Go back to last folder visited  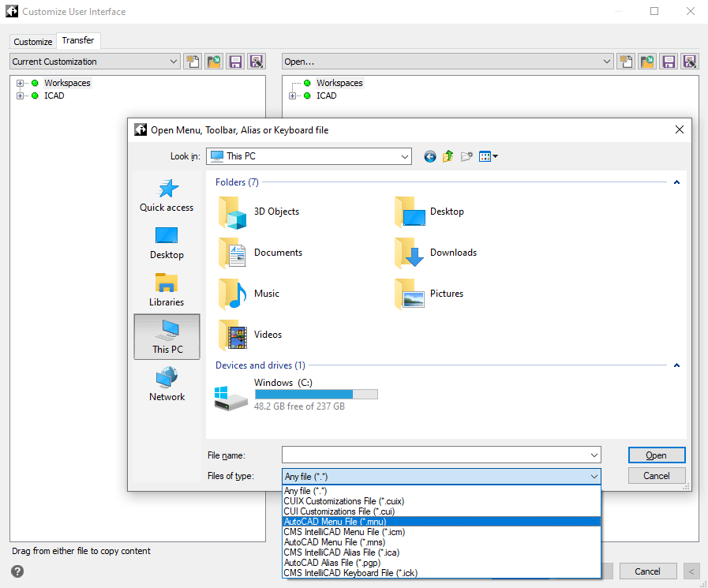pos(430,157)
